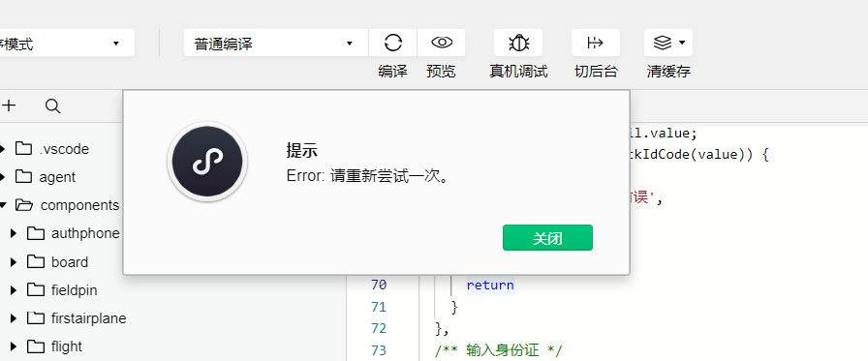Expand the authphone folder arrow
This screenshot has width=868, height=361.
(x=14, y=233)
